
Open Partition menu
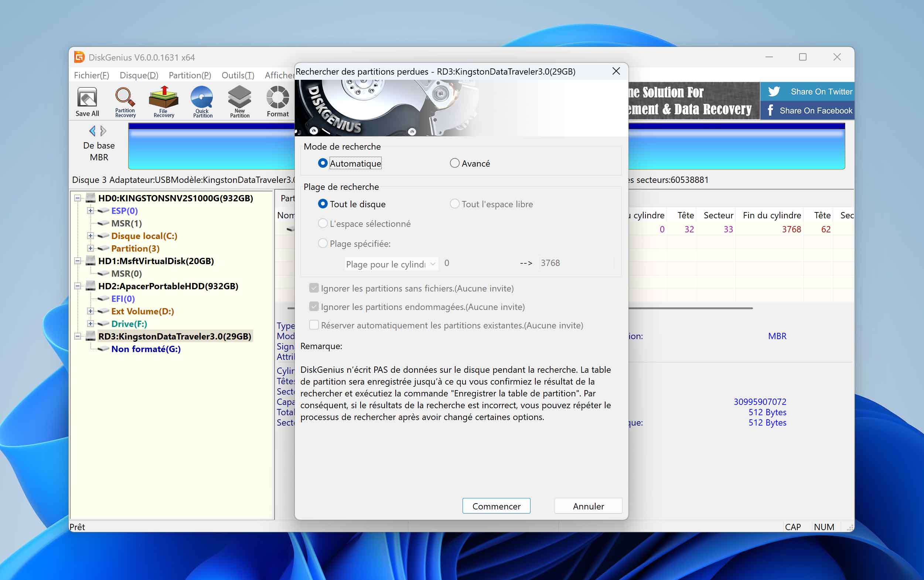click(x=190, y=75)
